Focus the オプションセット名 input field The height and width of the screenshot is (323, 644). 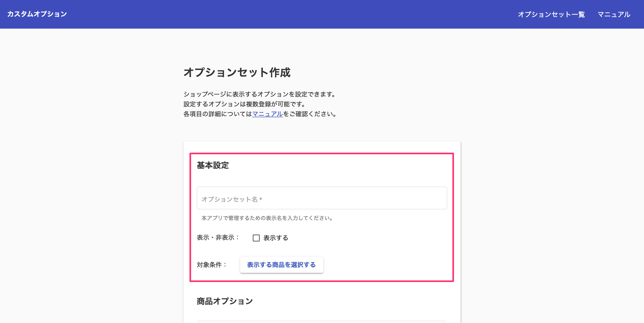pos(322,198)
